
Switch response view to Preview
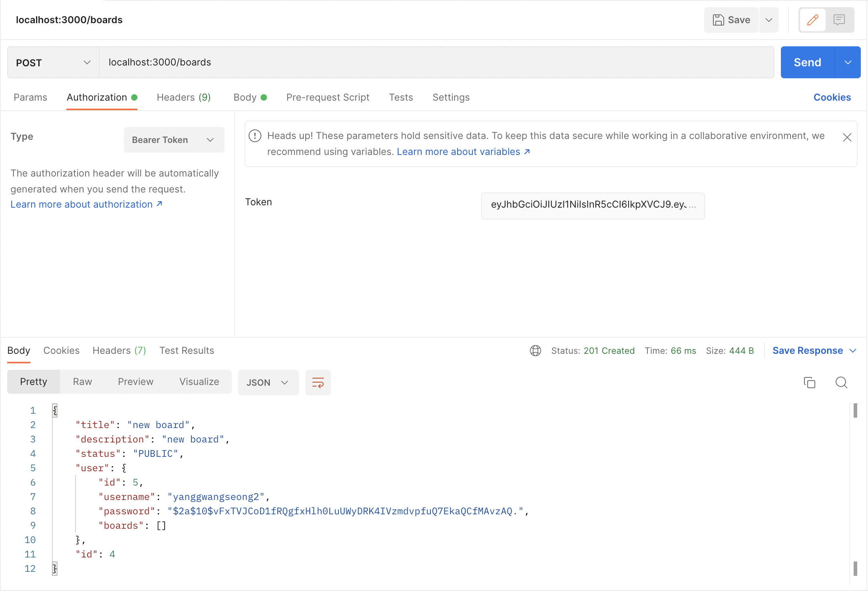coord(135,382)
